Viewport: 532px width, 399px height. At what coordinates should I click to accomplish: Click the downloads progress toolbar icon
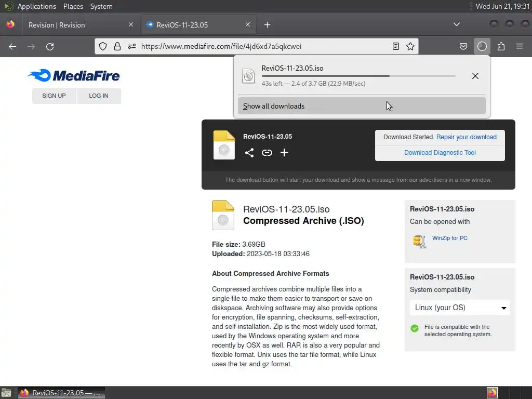tap(482, 46)
